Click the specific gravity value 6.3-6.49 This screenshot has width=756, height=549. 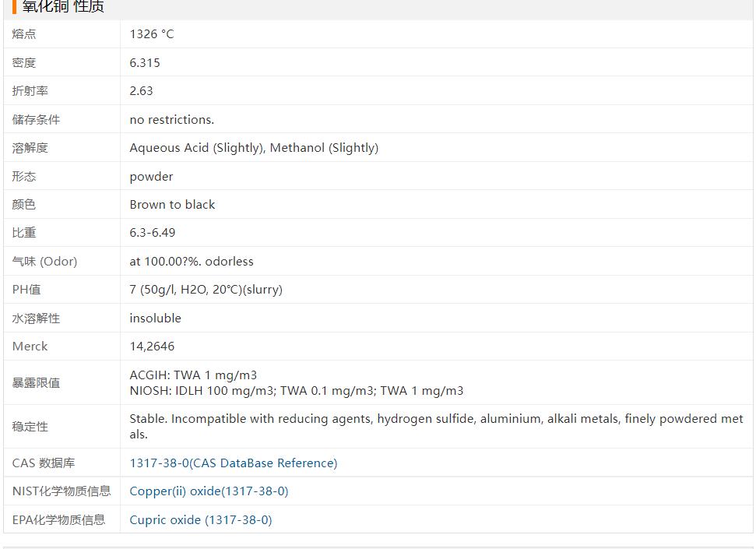(153, 233)
